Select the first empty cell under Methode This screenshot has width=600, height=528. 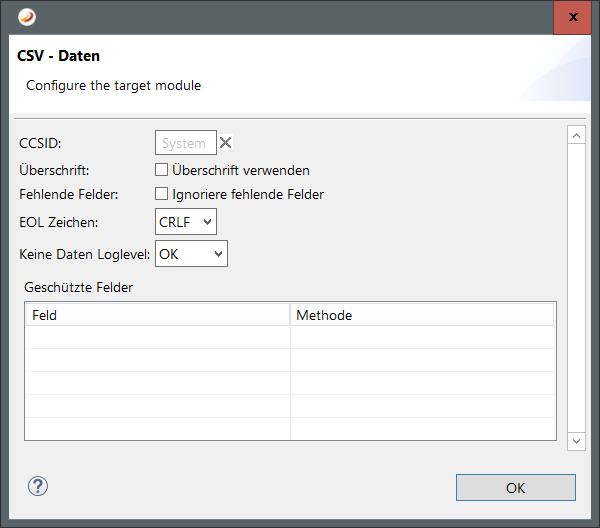pyautogui.click(x=422, y=338)
